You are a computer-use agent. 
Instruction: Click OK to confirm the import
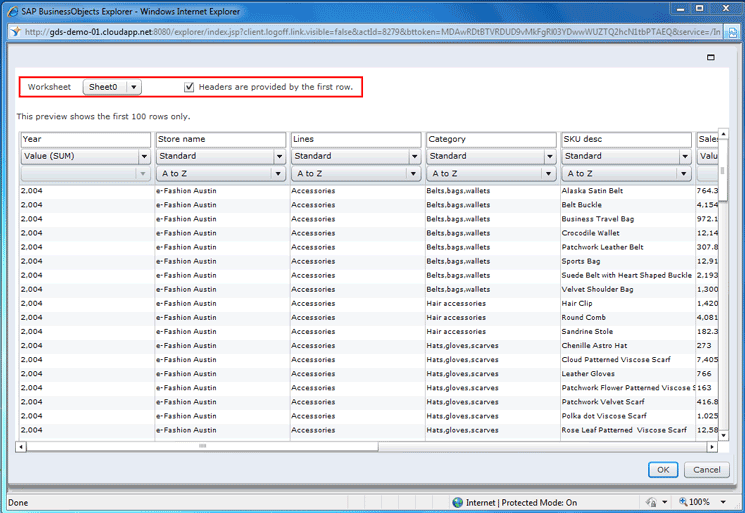click(663, 470)
